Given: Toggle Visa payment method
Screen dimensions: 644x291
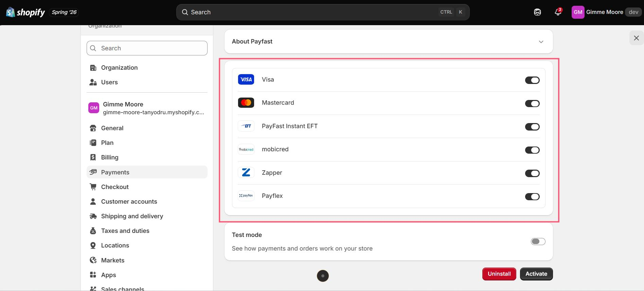Looking at the screenshot, I should pyautogui.click(x=532, y=80).
